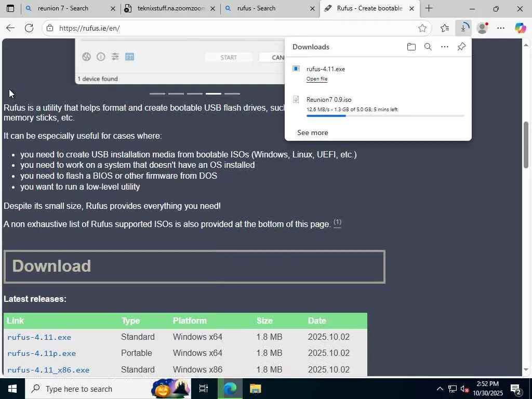This screenshot has height=399, width=532.
Task: Click the rufus-4.11.exe file icon in downloads
Action: (296, 69)
